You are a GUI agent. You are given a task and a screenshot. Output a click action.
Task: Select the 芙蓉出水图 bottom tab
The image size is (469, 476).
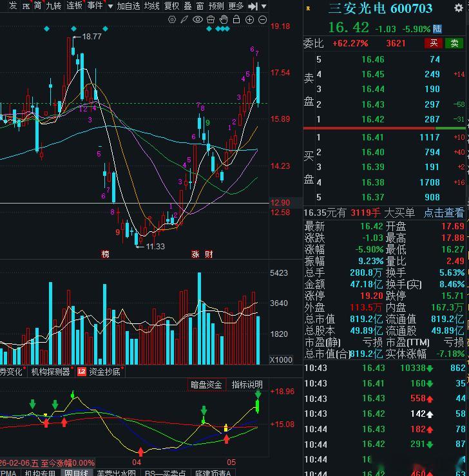[x=117, y=473]
